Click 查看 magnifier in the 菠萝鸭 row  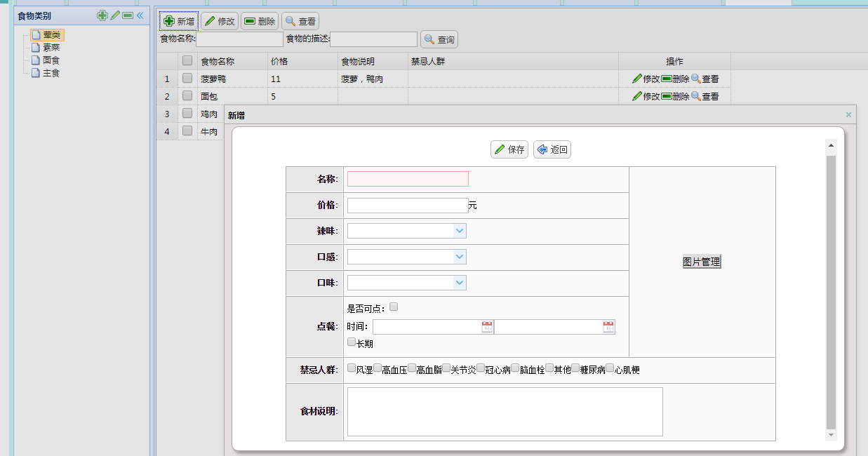tap(696, 79)
